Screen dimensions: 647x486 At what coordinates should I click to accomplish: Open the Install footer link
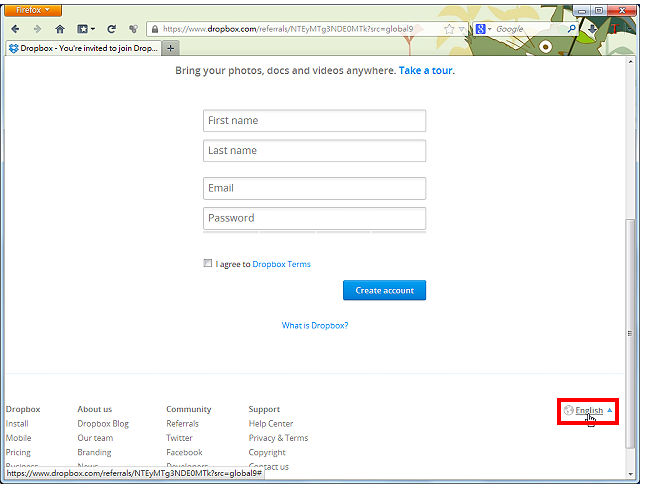17,424
